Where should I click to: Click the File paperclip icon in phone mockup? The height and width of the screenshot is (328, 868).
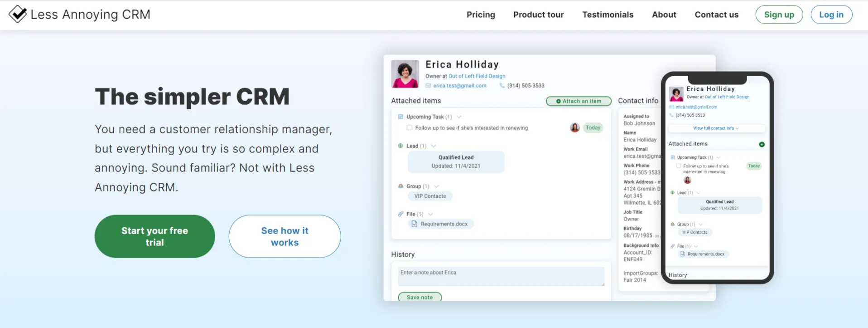click(x=672, y=246)
